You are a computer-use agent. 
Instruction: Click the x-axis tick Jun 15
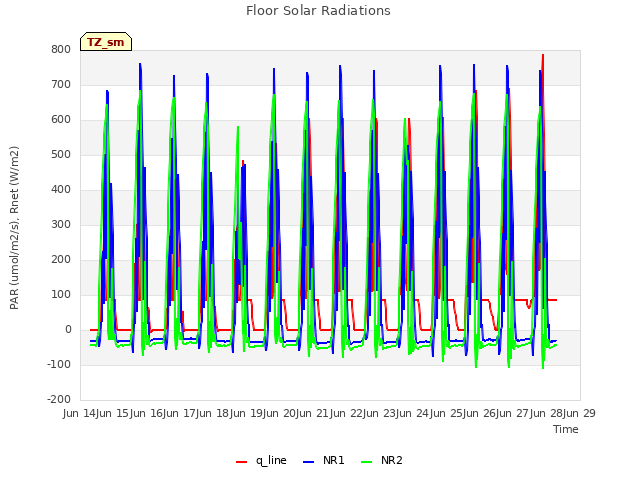(x=115, y=413)
